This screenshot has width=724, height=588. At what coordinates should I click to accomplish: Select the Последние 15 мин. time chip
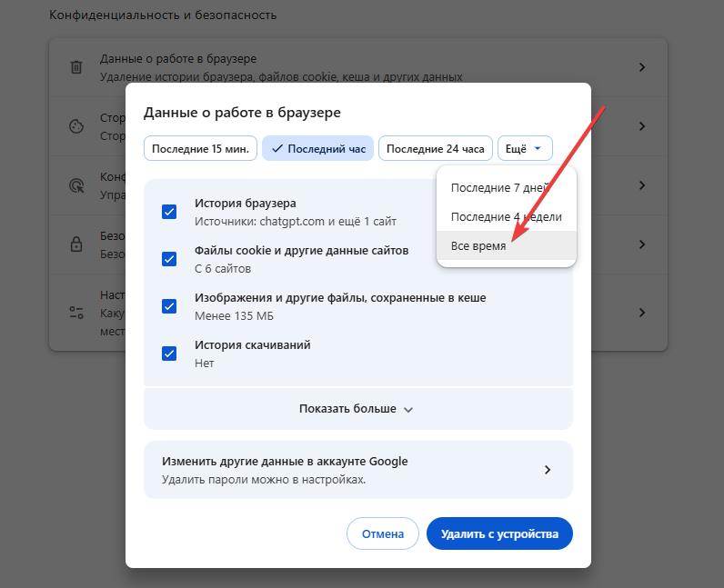coord(200,148)
